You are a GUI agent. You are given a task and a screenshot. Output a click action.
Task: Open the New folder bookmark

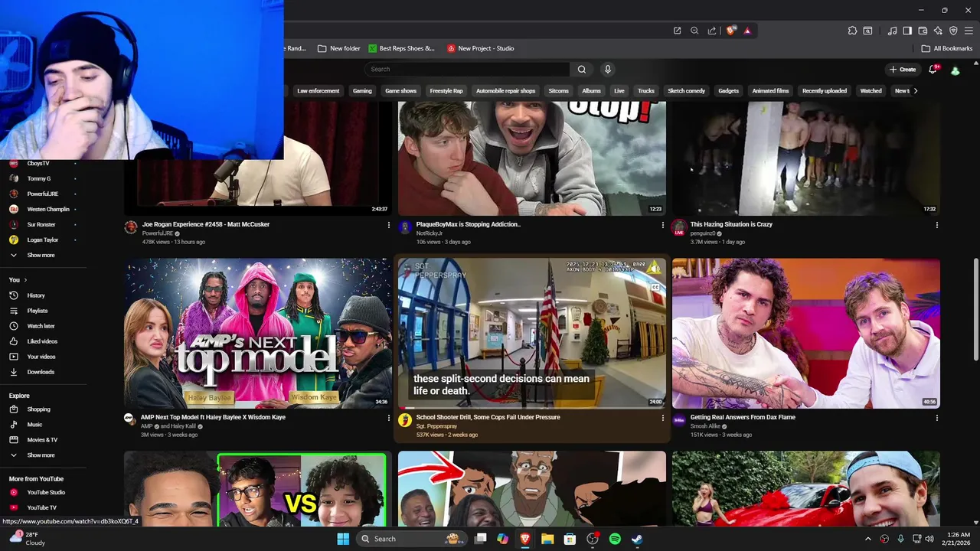coord(339,48)
